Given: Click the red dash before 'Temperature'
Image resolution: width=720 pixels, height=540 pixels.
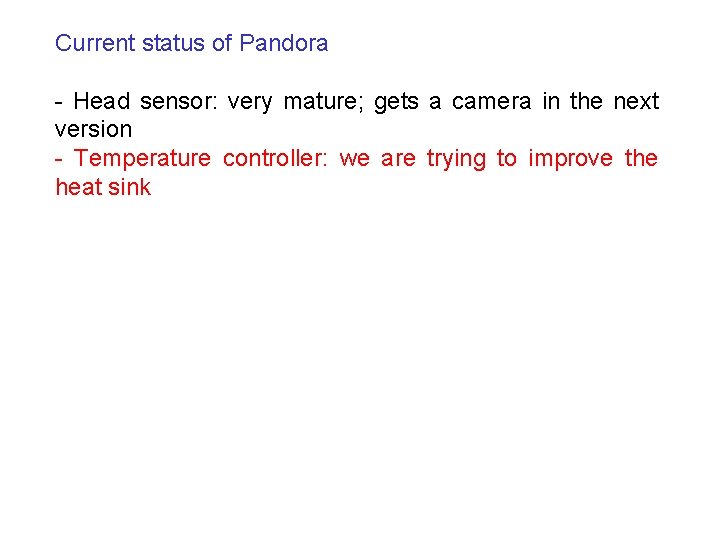Looking at the screenshot, I should pos(58,160).
